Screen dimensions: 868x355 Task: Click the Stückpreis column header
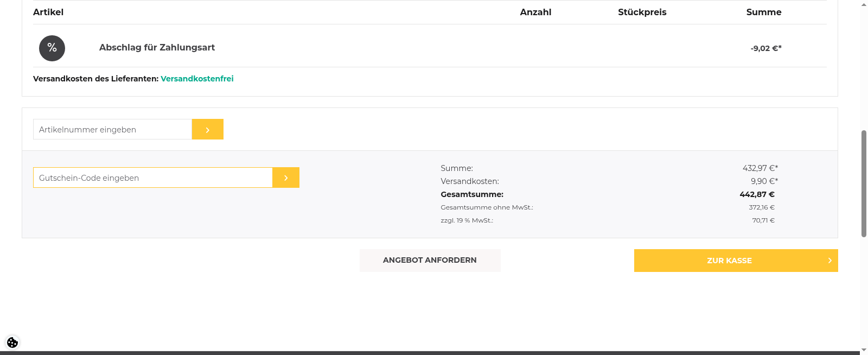(x=642, y=12)
